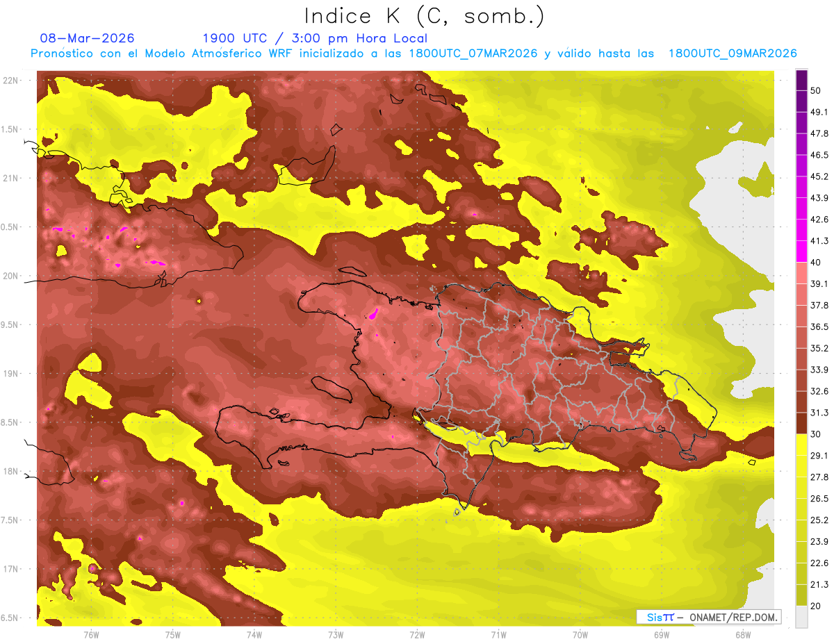Click the "29.1" color scale value
Image resolution: width=834 pixels, height=644 pixels.
pyautogui.click(x=819, y=456)
